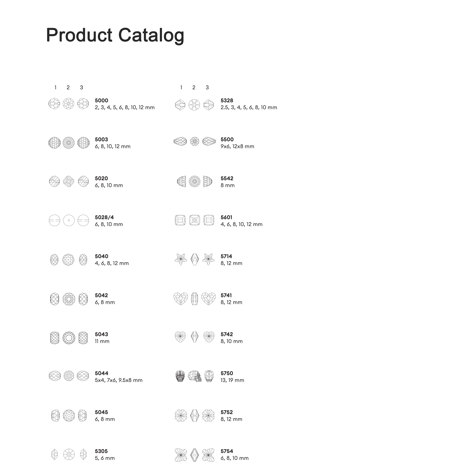
Task: Select the helix bead drawing for 5020
Action: (54, 181)
